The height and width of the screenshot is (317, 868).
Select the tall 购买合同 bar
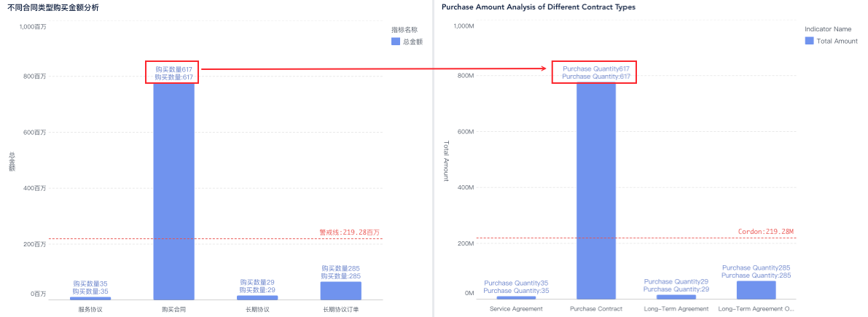coord(173,189)
